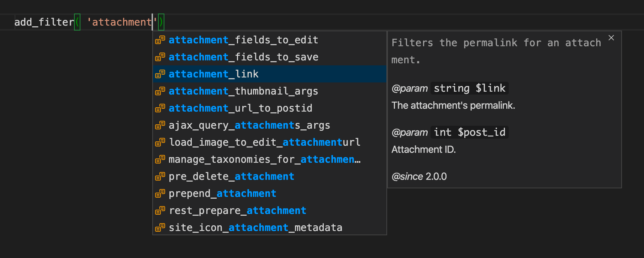The image size is (644, 258).
Task: Choose attachment_fields_to_save from the suggestions
Action: 244,57
